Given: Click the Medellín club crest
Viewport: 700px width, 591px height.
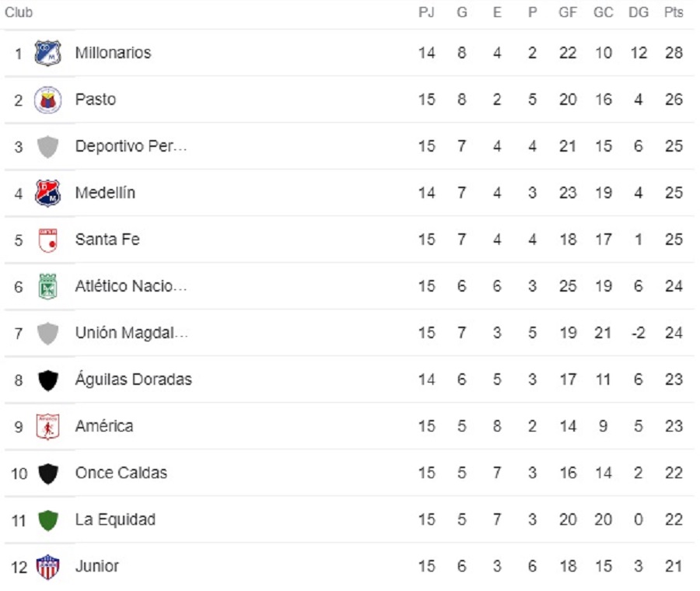Looking at the screenshot, I should point(48,193).
